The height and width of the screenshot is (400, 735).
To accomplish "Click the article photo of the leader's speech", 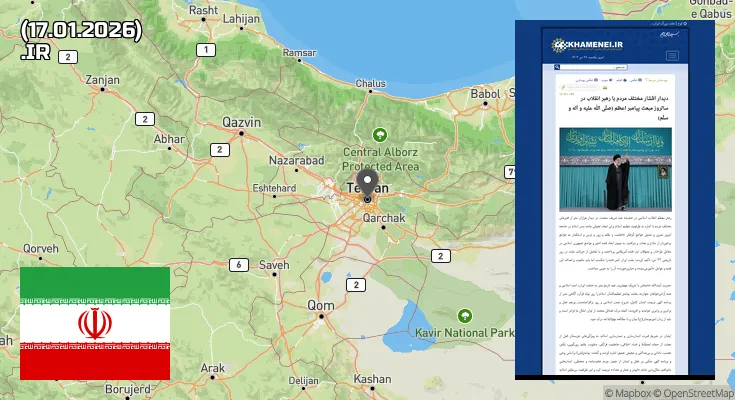I will (x=616, y=168).
